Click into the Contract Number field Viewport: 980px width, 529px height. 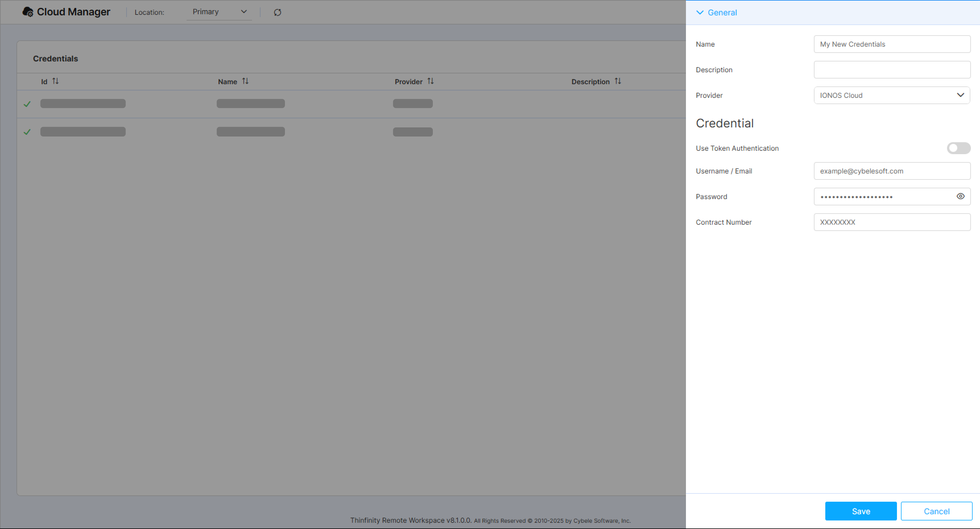click(891, 222)
